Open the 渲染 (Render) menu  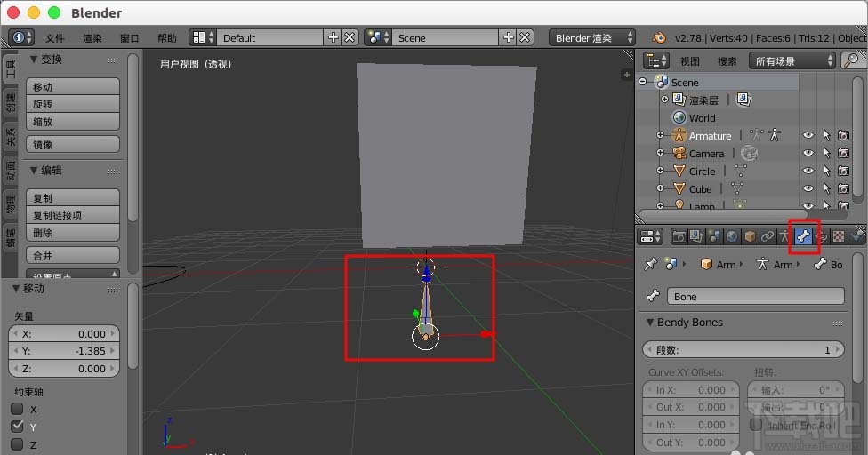(92, 38)
